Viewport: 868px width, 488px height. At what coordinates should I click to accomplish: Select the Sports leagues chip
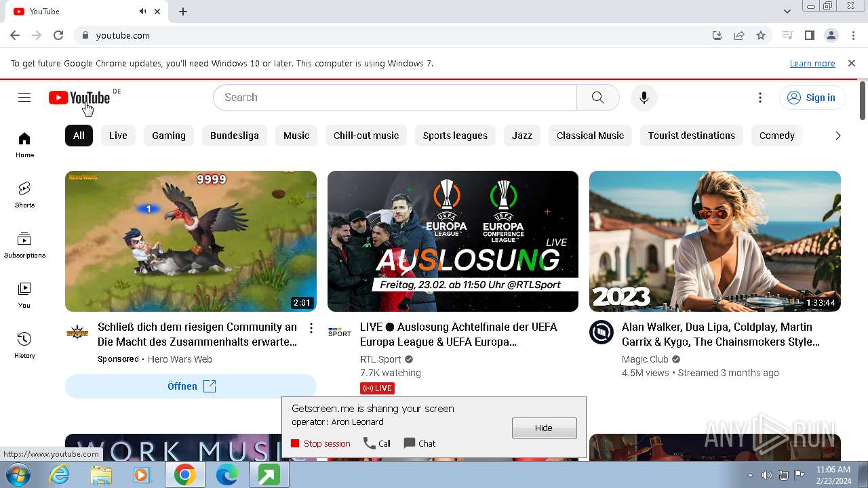click(455, 136)
